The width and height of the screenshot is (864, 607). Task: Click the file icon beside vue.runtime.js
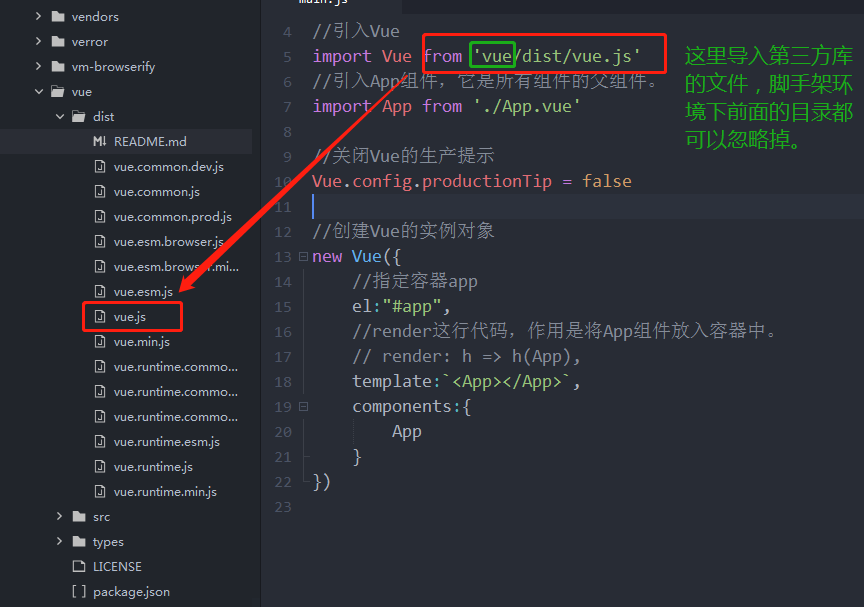(100, 467)
